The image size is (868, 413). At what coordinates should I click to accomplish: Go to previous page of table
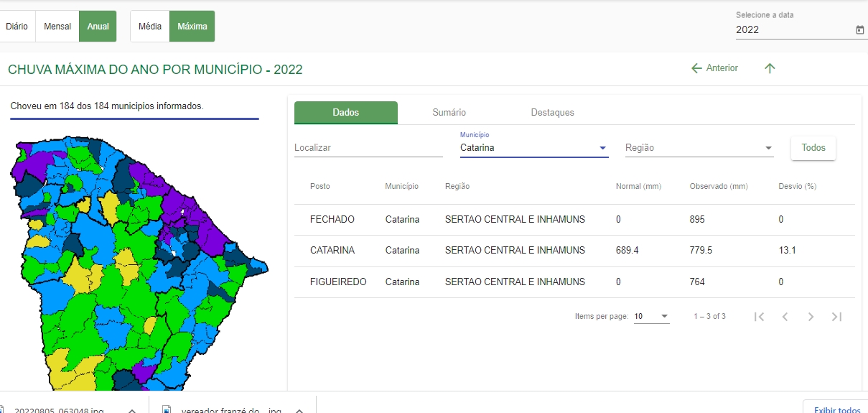785,317
